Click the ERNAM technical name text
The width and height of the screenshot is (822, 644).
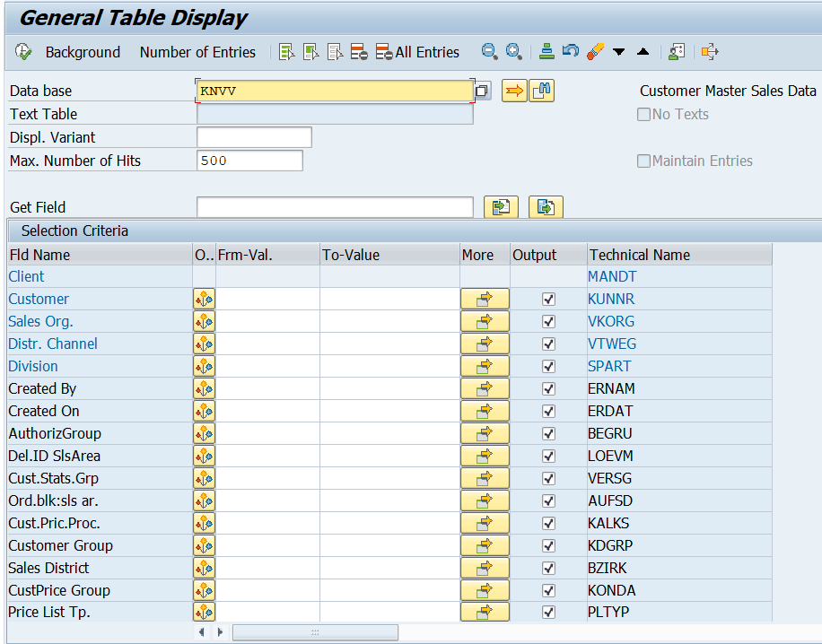[x=611, y=388]
